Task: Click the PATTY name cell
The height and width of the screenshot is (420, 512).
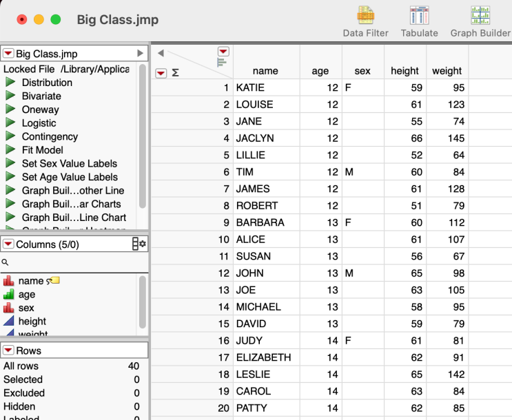Action: click(267, 408)
